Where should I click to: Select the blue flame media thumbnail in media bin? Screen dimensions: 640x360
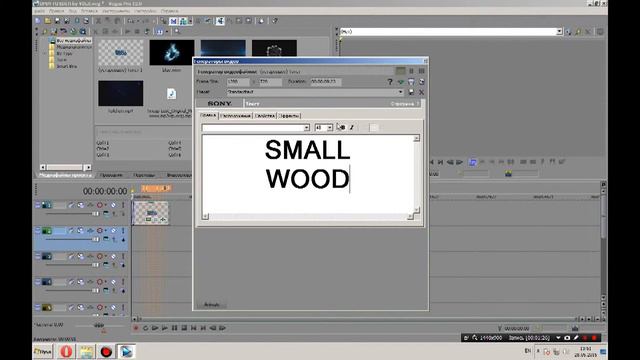tap(172, 52)
